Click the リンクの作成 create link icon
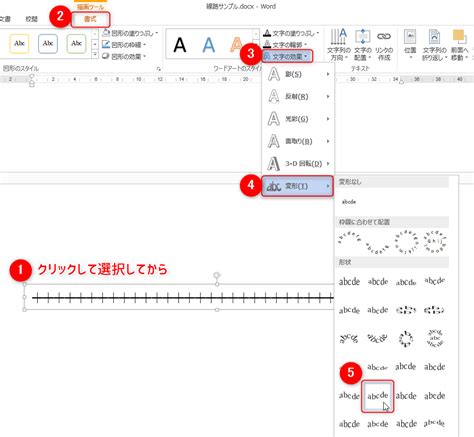474x437 pixels. (x=384, y=45)
